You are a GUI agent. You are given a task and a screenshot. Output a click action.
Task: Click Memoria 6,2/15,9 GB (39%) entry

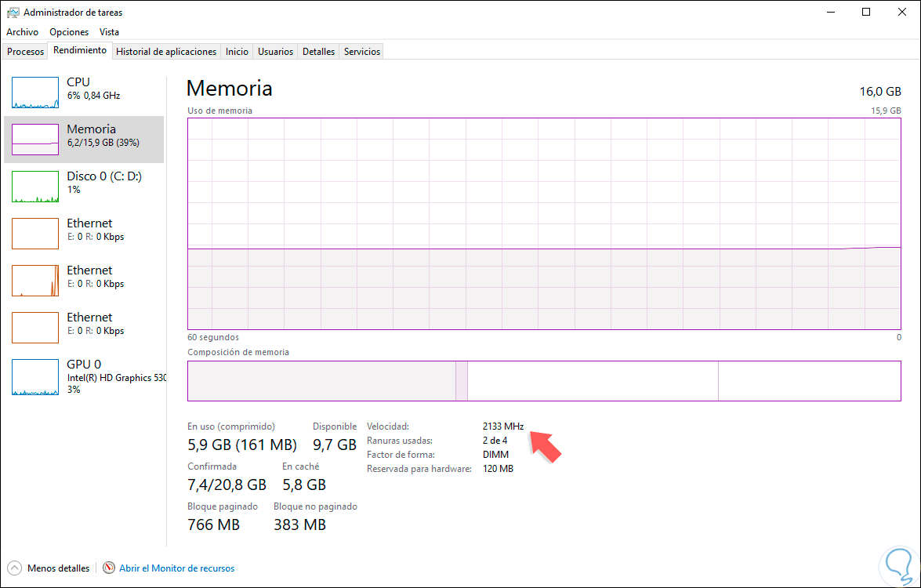coord(84,140)
